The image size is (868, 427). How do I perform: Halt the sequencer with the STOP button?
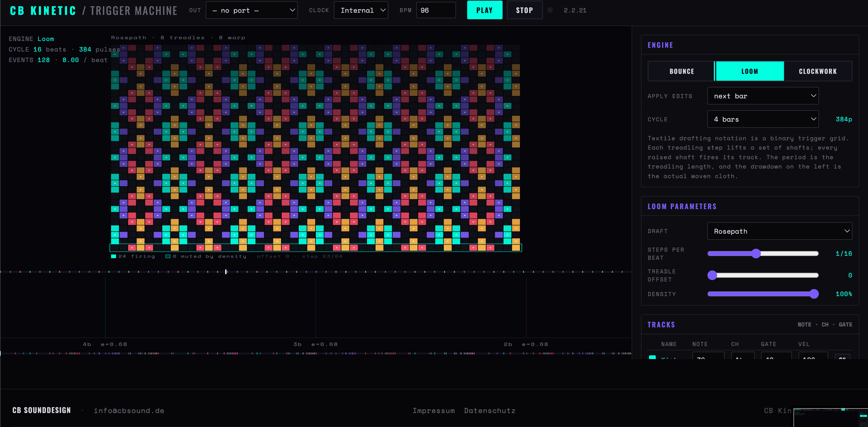point(524,10)
